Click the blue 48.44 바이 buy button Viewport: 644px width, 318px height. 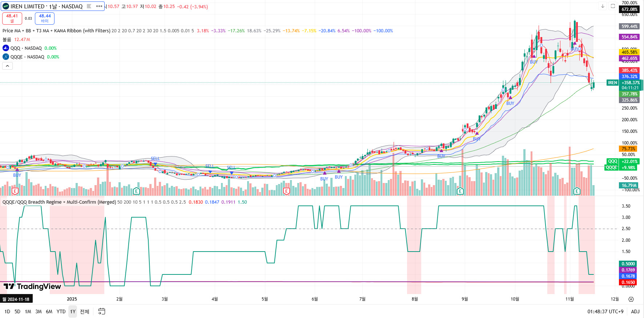[45, 18]
